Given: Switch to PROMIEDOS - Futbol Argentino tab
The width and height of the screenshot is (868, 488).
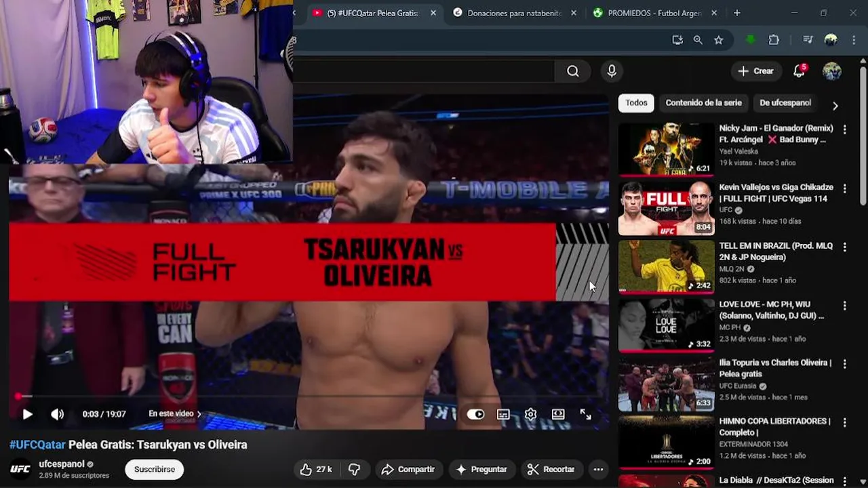Looking at the screenshot, I should pos(654,13).
